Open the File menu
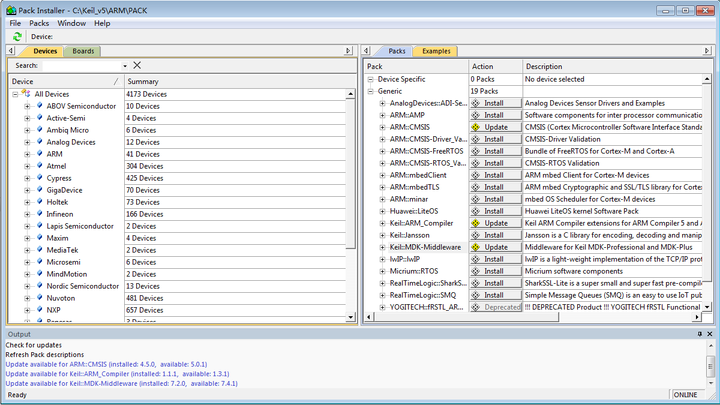 (15, 23)
